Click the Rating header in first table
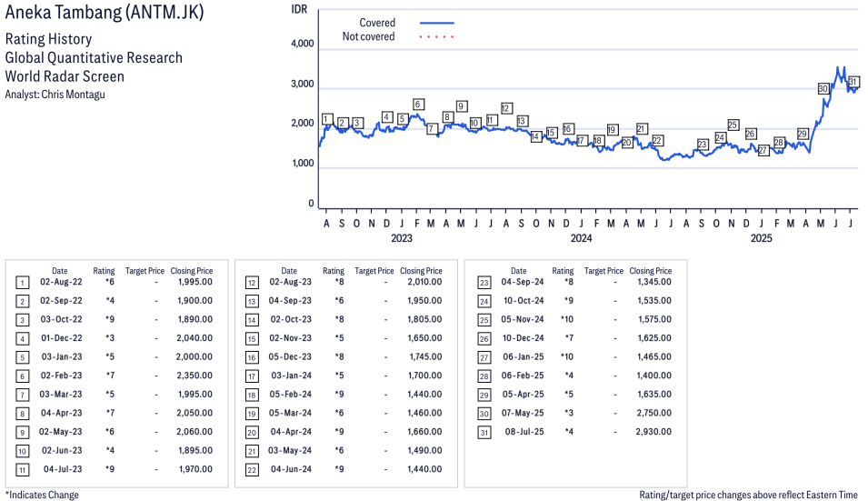Viewport: 868px width, 501px height. pyautogui.click(x=105, y=271)
